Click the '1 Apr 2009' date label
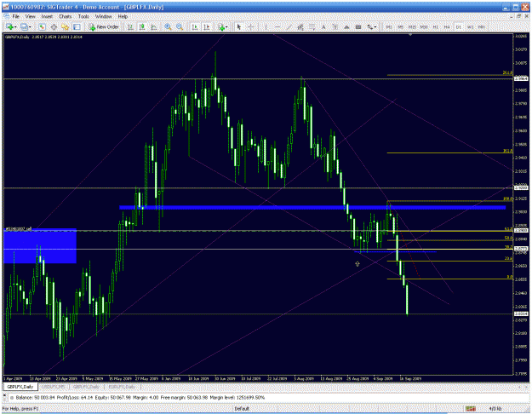 click(14, 378)
